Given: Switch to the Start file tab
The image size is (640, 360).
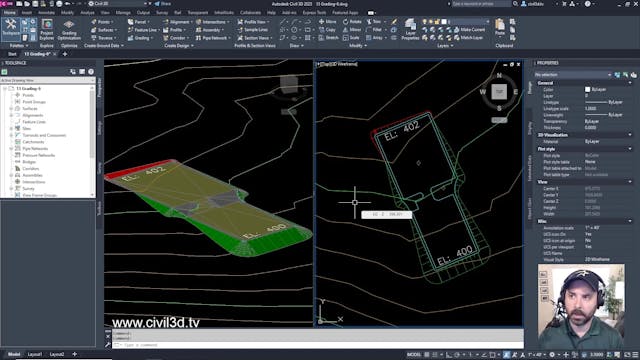Looking at the screenshot, I should [12, 54].
